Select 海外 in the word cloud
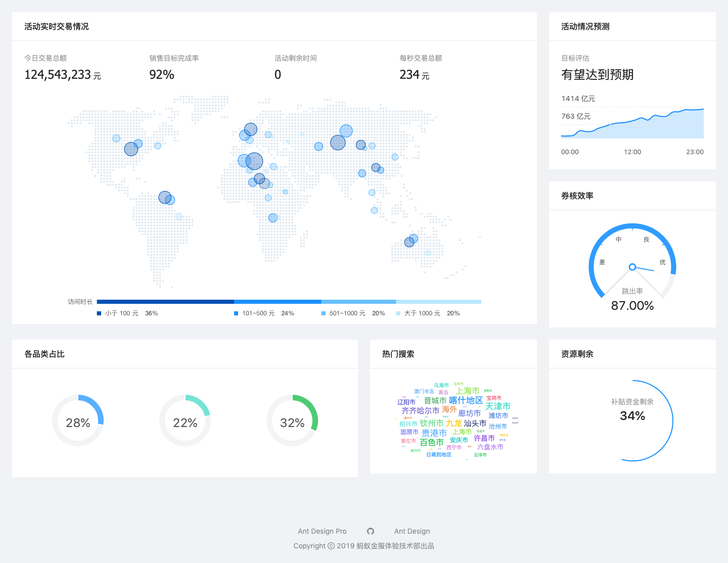Screen dimensions: 728x563 (x=449, y=409)
